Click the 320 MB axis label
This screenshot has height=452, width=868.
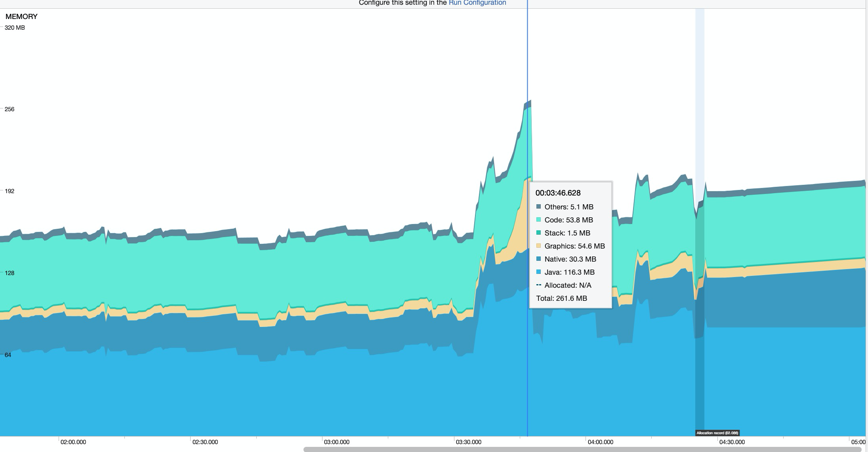coord(15,28)
